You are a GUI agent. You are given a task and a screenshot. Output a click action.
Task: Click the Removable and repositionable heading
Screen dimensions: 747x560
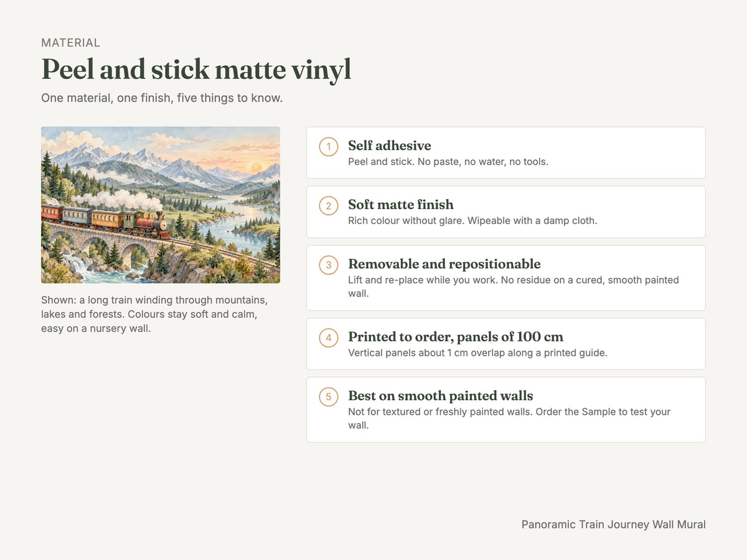click(444, 264)
